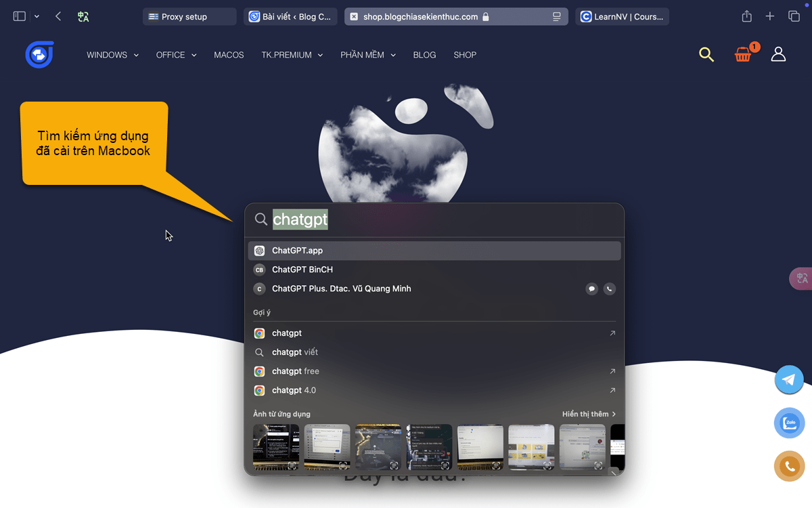Click the site search magnifier icon
Viewport: 812px width, 508px height.
(x=706, y=55)
